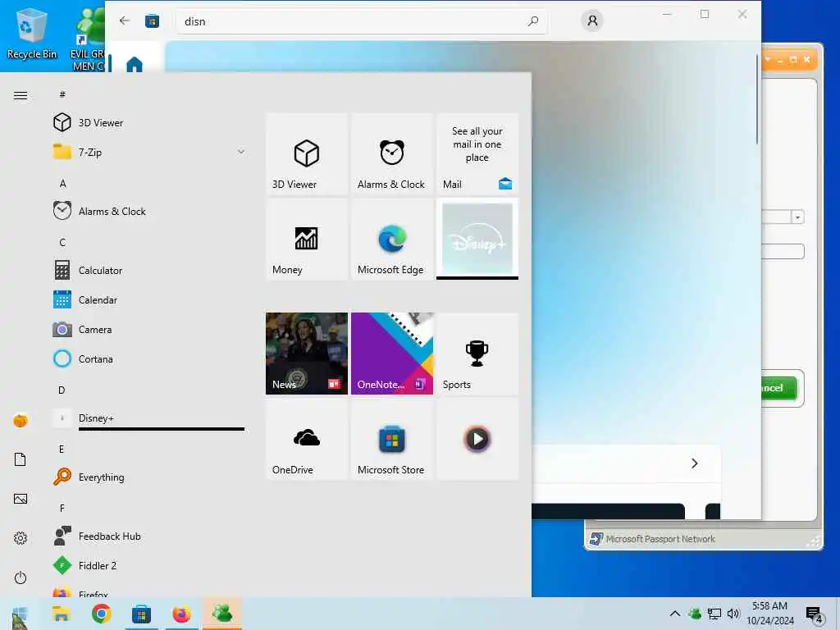The height and width of the screenshot is (630, 840).
Task: Launch Camera from the app list
Action: (148, 330)
